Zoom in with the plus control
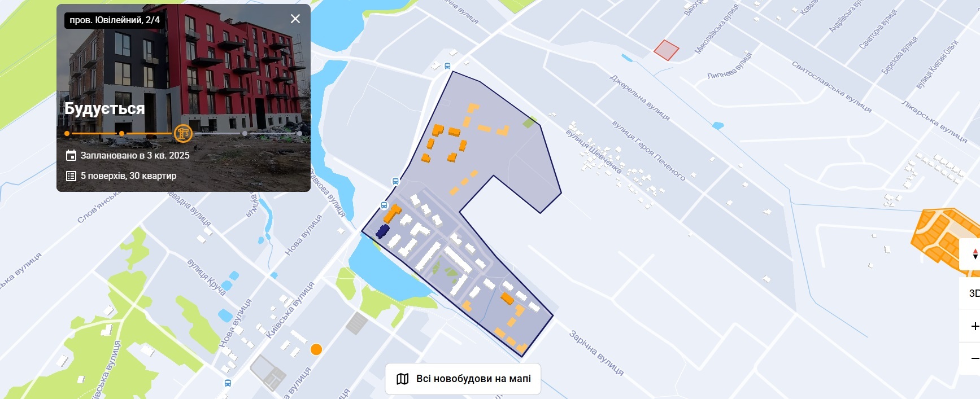 click(974, 326)
